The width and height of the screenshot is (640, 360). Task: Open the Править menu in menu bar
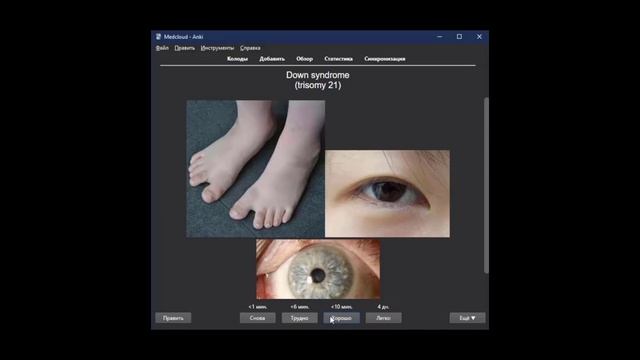[184, 48]
